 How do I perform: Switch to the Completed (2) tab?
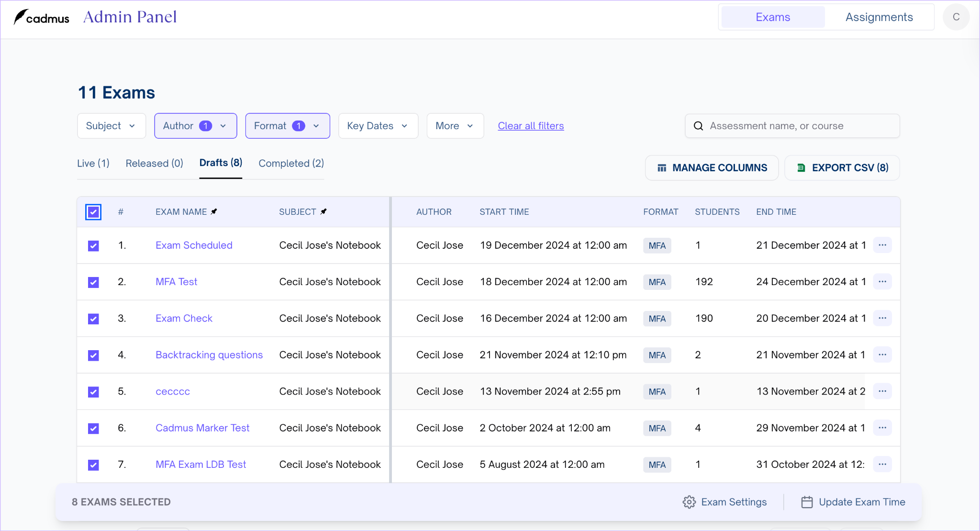pyautogui.click(x=291, y=164)
